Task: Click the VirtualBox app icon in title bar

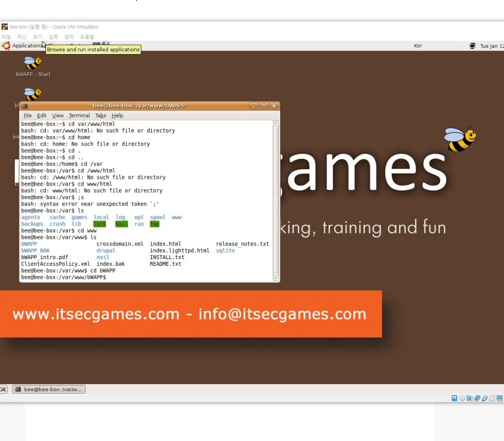Action: 5,27
